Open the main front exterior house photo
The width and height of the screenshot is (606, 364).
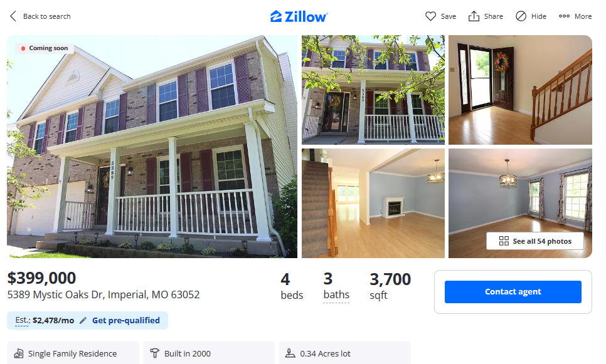tap(152, 147)
